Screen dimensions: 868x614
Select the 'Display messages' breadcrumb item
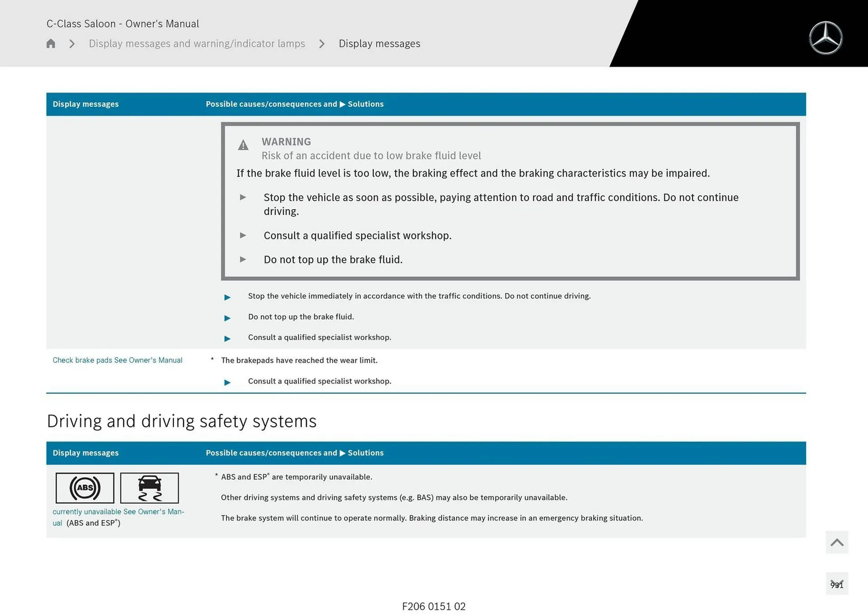(379, 43)
